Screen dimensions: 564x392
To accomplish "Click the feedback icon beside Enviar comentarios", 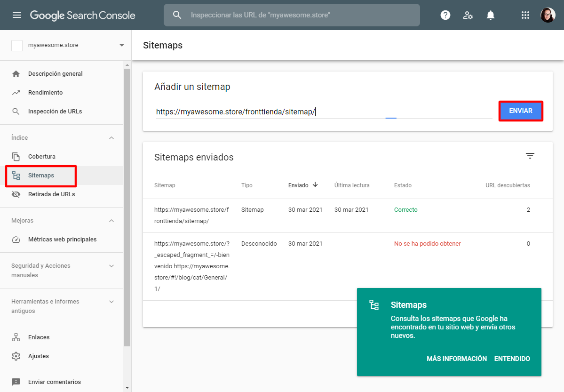I will (16, 382).
